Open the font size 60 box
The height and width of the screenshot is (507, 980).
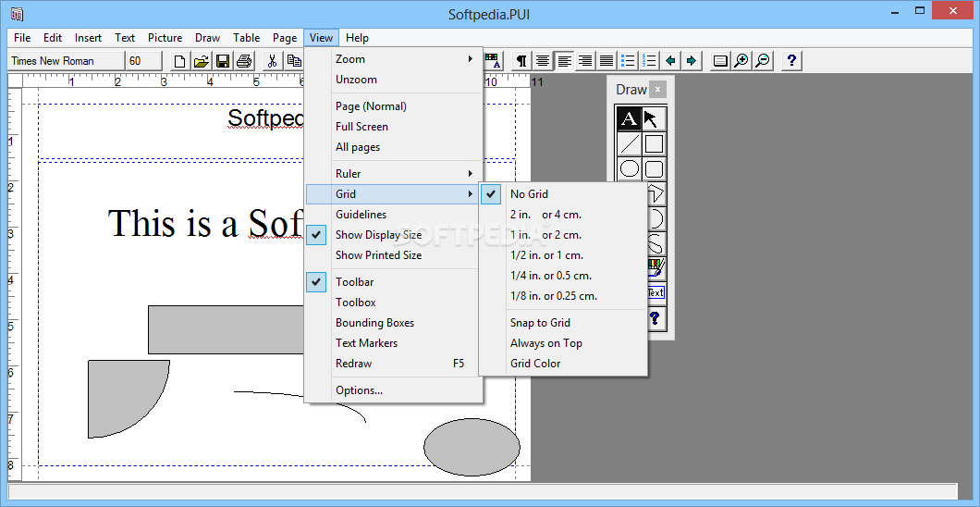point(143,61)
